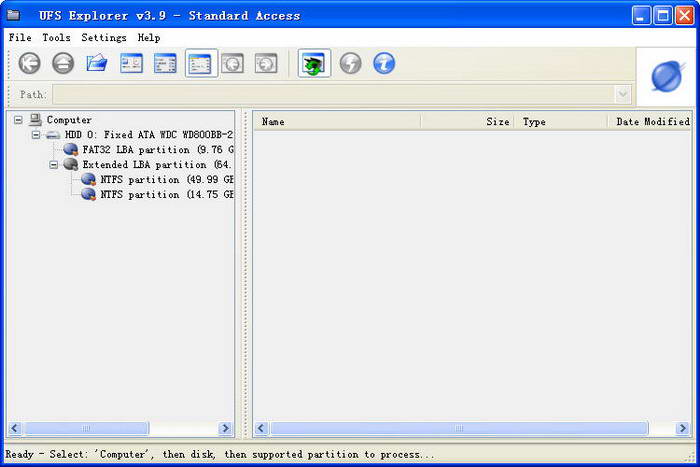Select the Extended LBA partition item

(157, 164)
